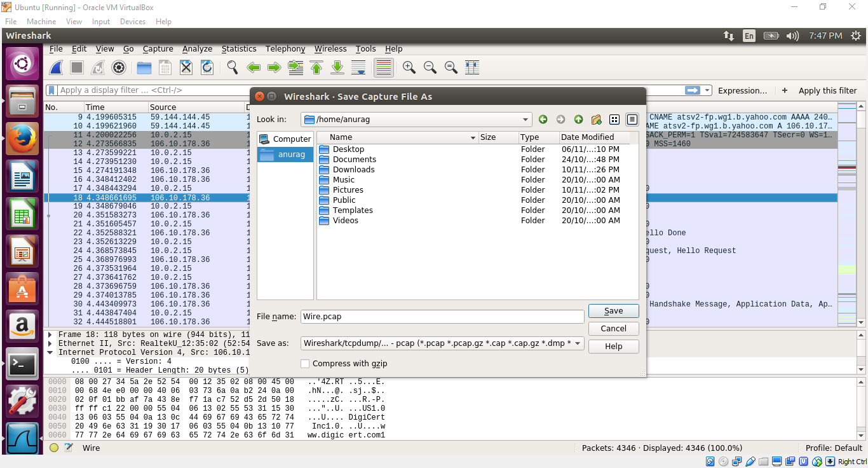Click the Help button in dialog

(613, 347)
